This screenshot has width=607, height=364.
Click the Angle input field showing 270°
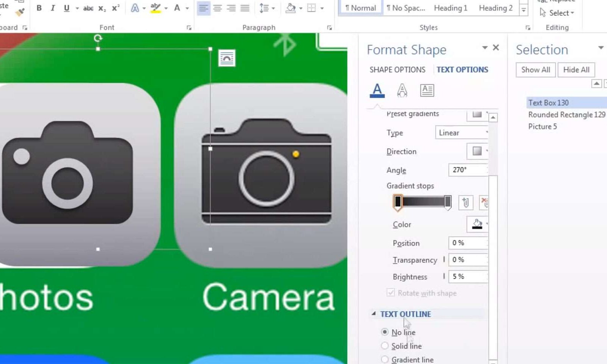468,170
